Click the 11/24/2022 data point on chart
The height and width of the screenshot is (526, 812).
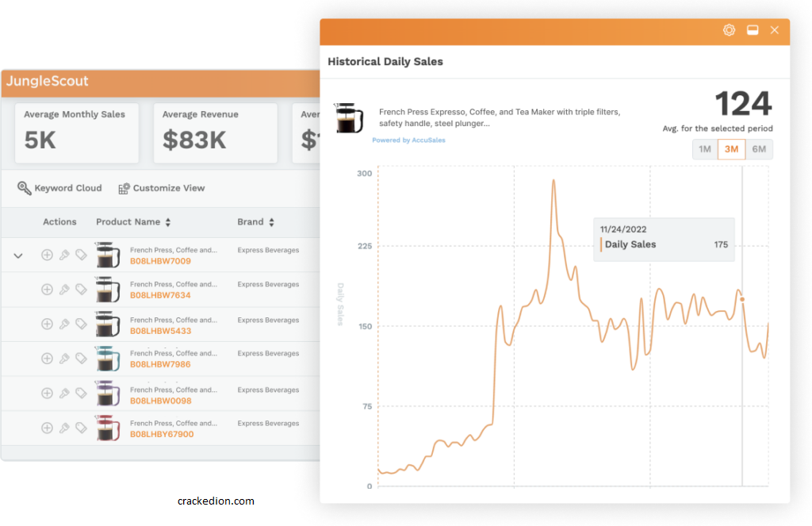click(742, 299)
